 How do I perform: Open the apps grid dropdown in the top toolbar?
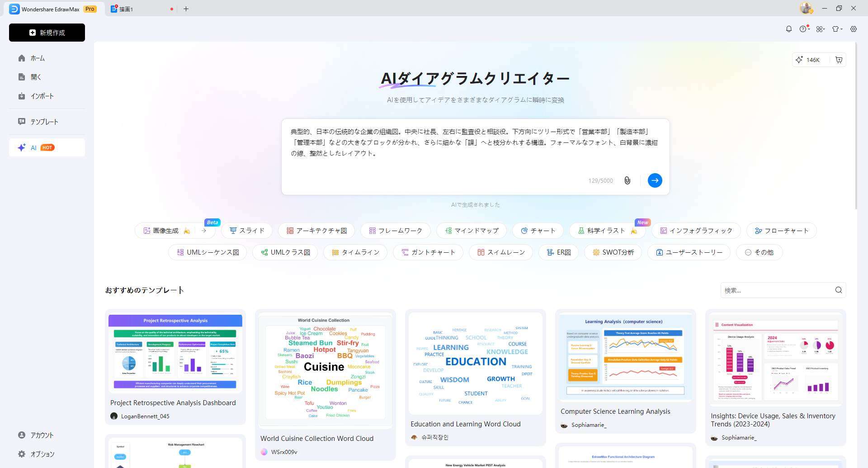(x=821, y=29)
